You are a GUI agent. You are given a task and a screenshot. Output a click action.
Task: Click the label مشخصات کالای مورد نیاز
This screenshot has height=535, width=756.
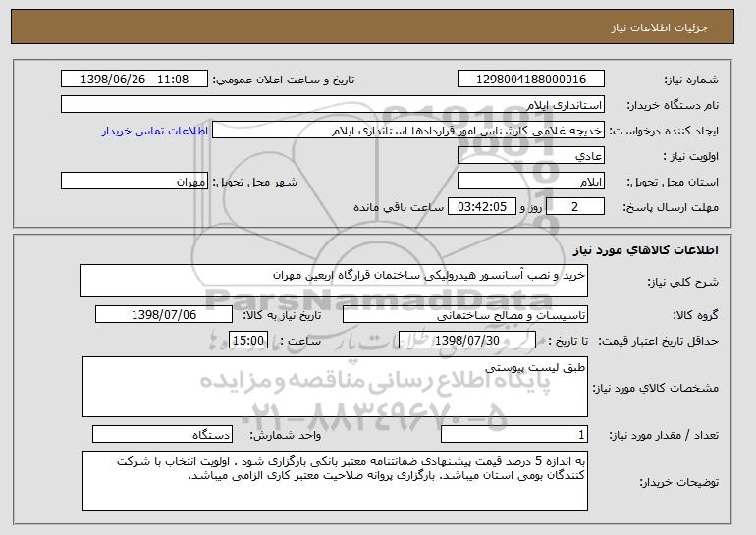click(655, 388)
